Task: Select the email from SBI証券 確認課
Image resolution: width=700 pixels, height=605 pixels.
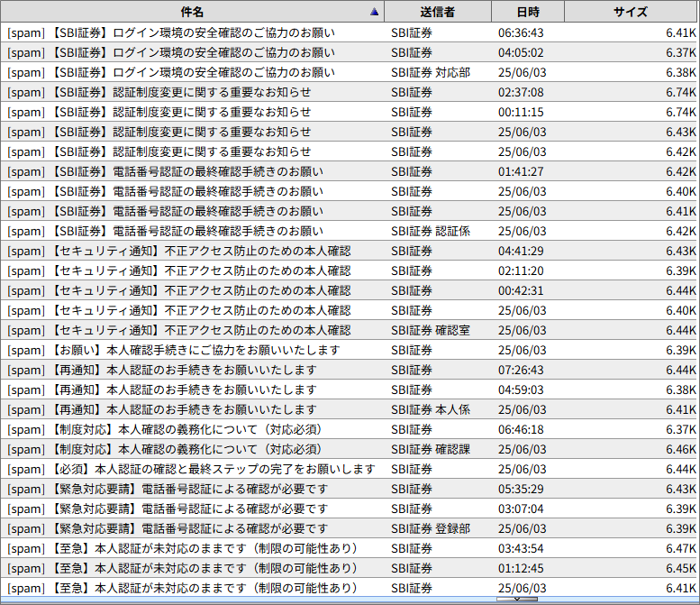Action: [x=349, y=449]
